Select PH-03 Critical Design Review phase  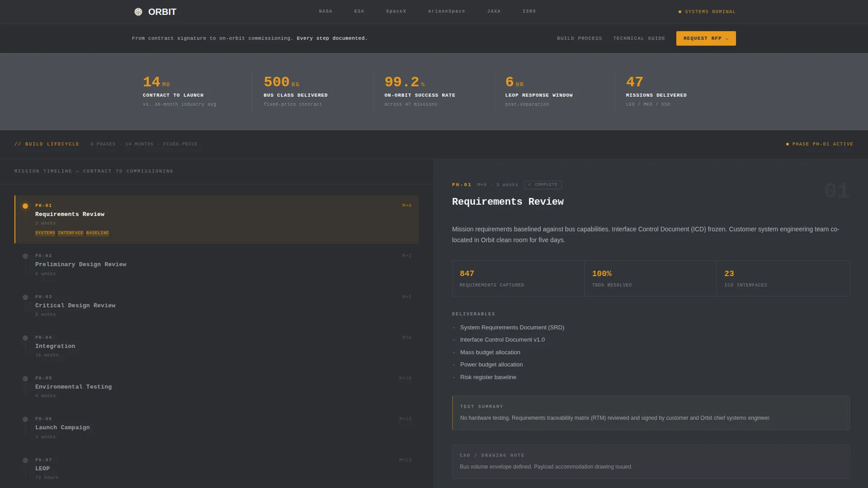(217, 305)
